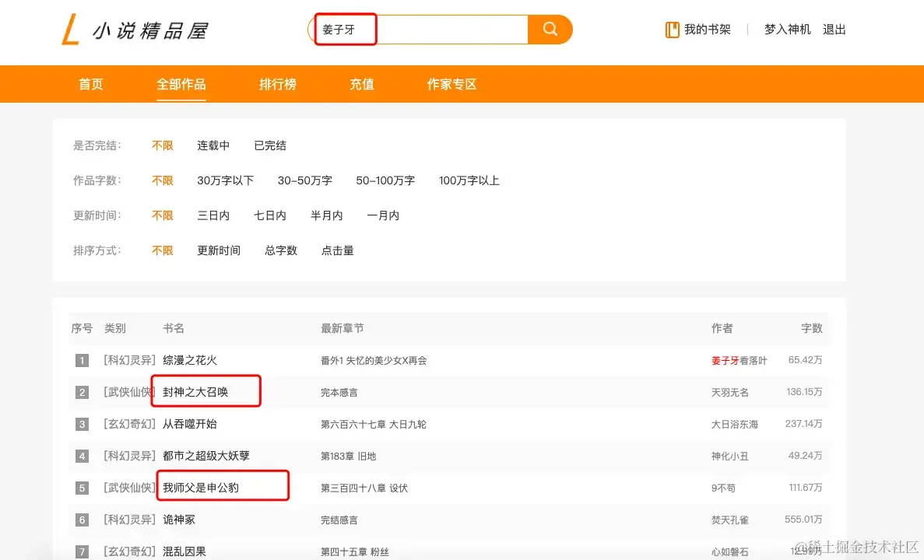Open the 作家专区 navigation tab
The image size is (924, 560).
pyautogui.click(x=451, y=84)
